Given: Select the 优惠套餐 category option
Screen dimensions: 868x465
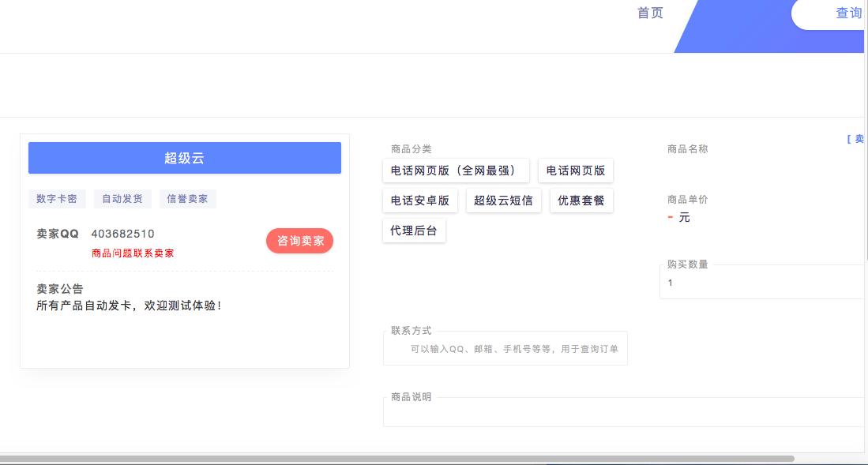Looking at the screenshot, I should click(581, 201).
